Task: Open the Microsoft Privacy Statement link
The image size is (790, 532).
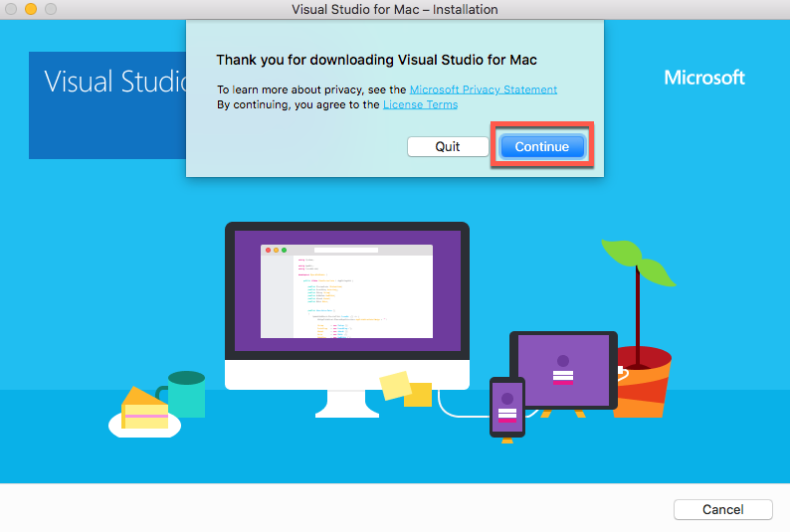Action: pyautogui.click(x=483, y=89)
